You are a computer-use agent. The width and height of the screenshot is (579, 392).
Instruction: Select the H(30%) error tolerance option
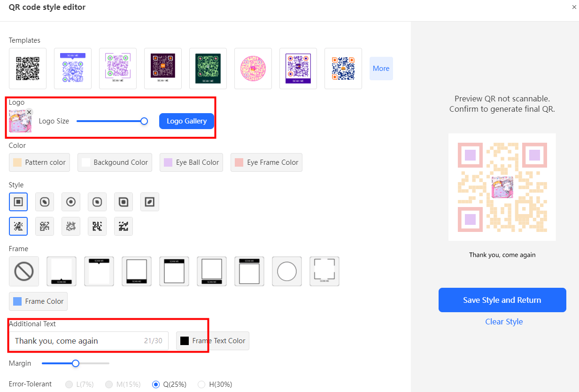pos(201,384)
